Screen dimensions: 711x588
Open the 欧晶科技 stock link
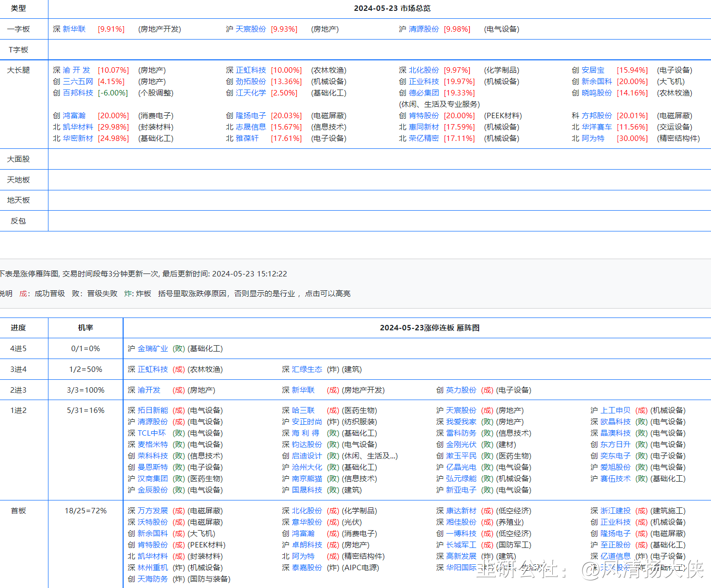(616, 422)
